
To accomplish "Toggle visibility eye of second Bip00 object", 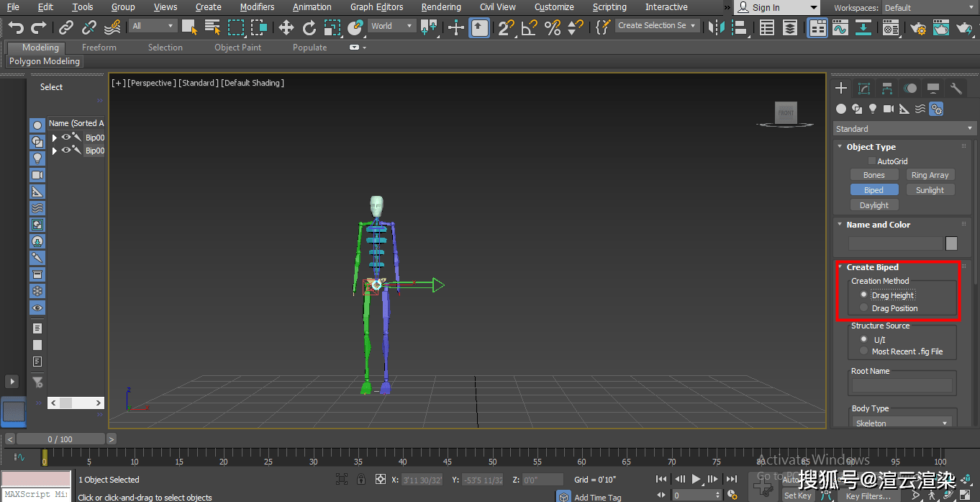I will [65, 150].
